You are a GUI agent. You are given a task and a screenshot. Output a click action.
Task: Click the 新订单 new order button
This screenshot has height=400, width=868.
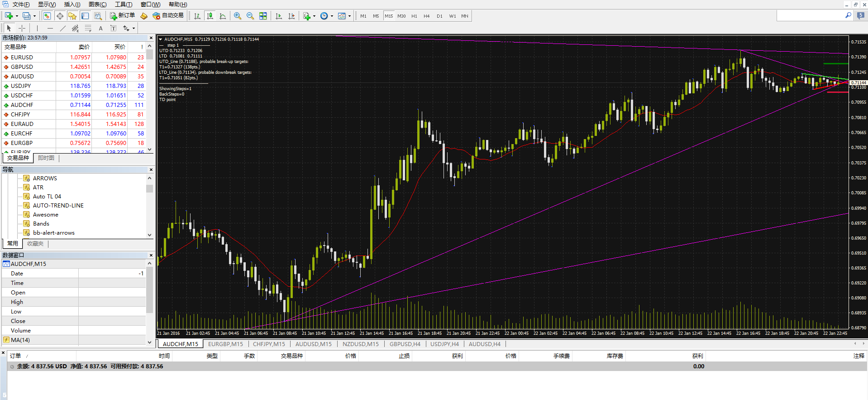click(x=122, y=16)
